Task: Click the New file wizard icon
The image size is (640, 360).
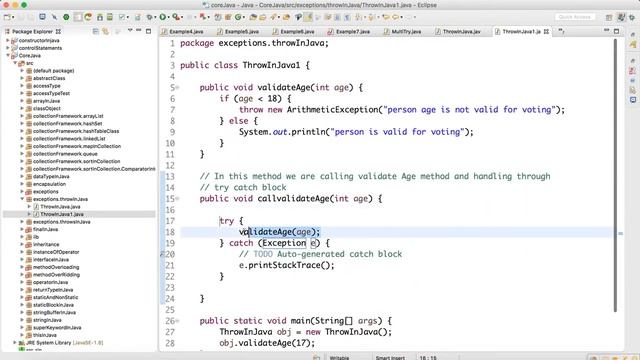Action: coord(7,17)
